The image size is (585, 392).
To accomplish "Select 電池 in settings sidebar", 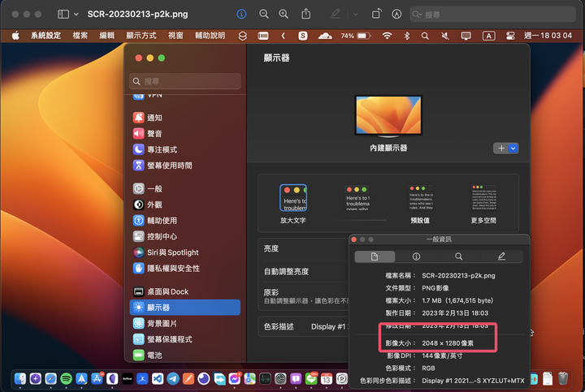I will (x=185, y=355).
